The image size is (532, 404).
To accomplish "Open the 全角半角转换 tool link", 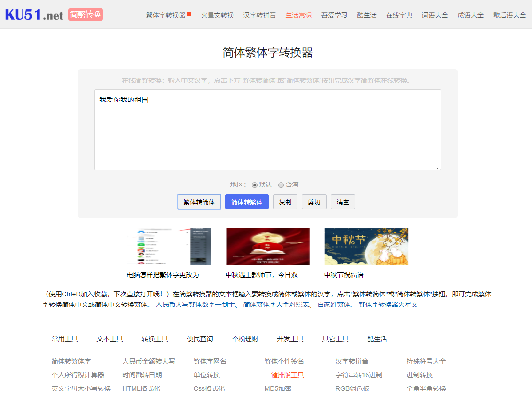I will tap(426, 389).
